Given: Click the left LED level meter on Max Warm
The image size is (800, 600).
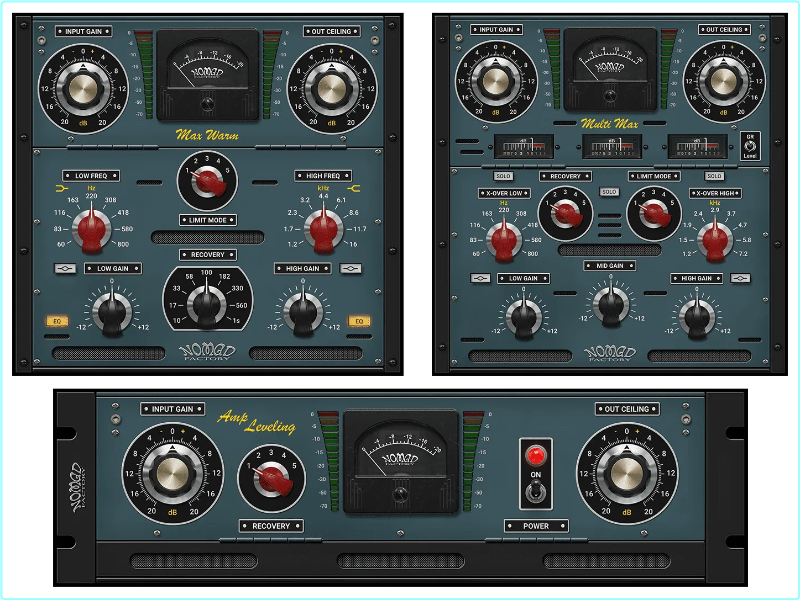Looking at the screenshot, I should click(144, 75).
